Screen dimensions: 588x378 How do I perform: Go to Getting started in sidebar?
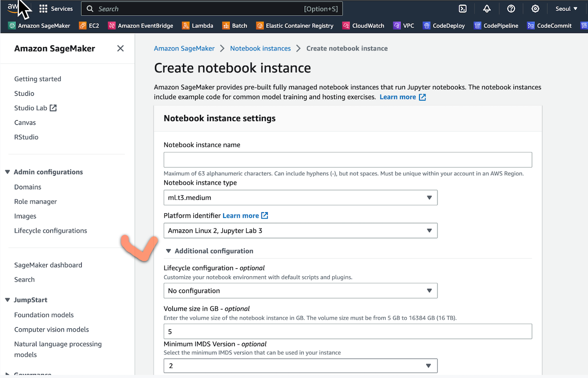click(38, 79)
